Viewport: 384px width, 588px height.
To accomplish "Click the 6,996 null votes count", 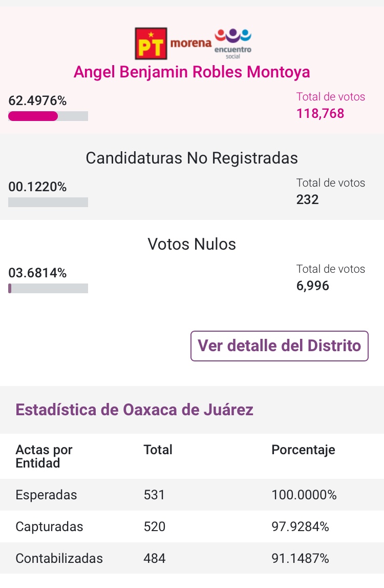I will [313, 286].
